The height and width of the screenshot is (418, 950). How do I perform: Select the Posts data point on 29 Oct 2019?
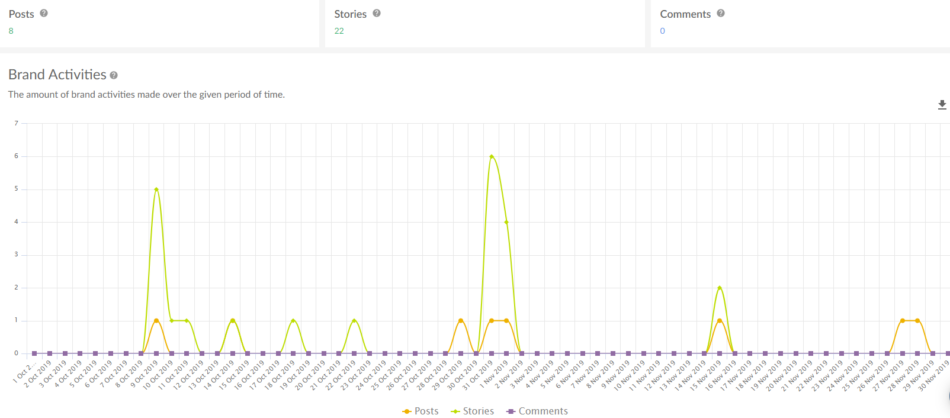click(460, 321)
